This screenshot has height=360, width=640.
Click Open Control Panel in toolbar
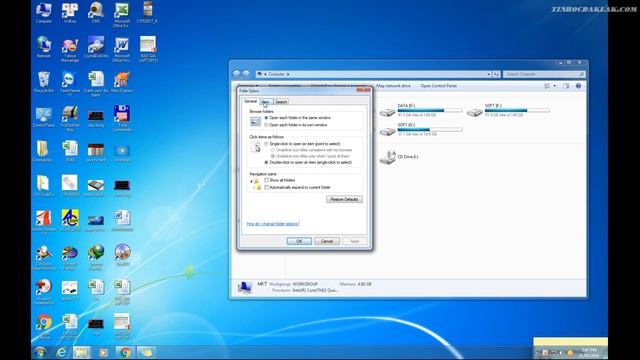pos(439,86)
